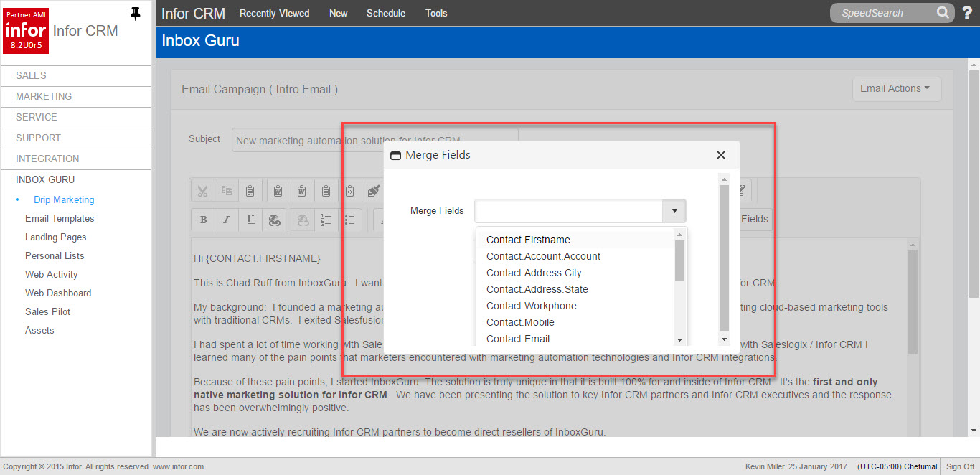The image size is (980, 475).
Task: Click the insert link icon
Action: tap(273, 220)
